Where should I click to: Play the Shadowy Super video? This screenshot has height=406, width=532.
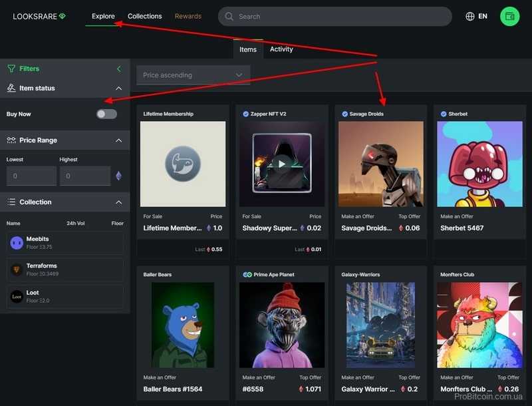coord(281,164)
